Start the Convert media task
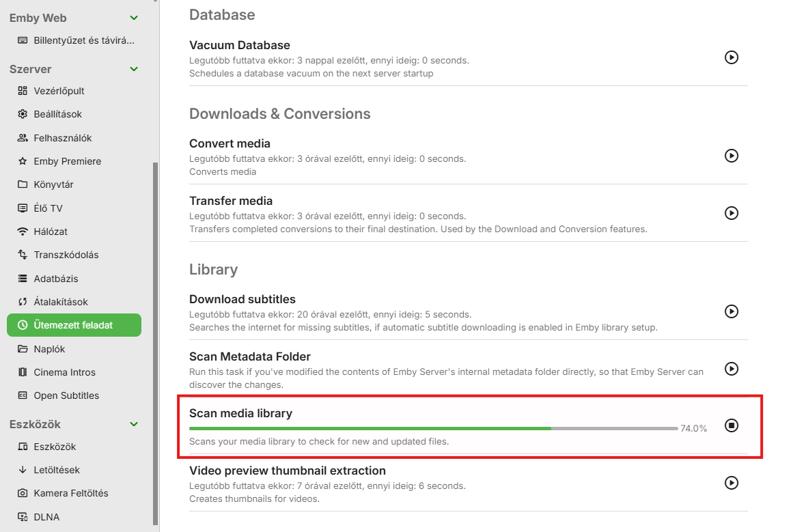Image resolution: width=791 pixels, height=532 pixels. 731,156
